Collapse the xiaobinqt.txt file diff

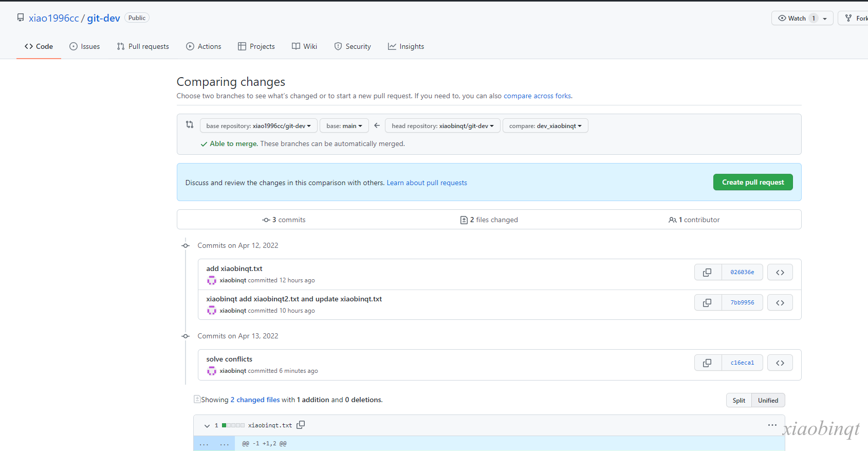pyautogui.click(x=207, y=425)
